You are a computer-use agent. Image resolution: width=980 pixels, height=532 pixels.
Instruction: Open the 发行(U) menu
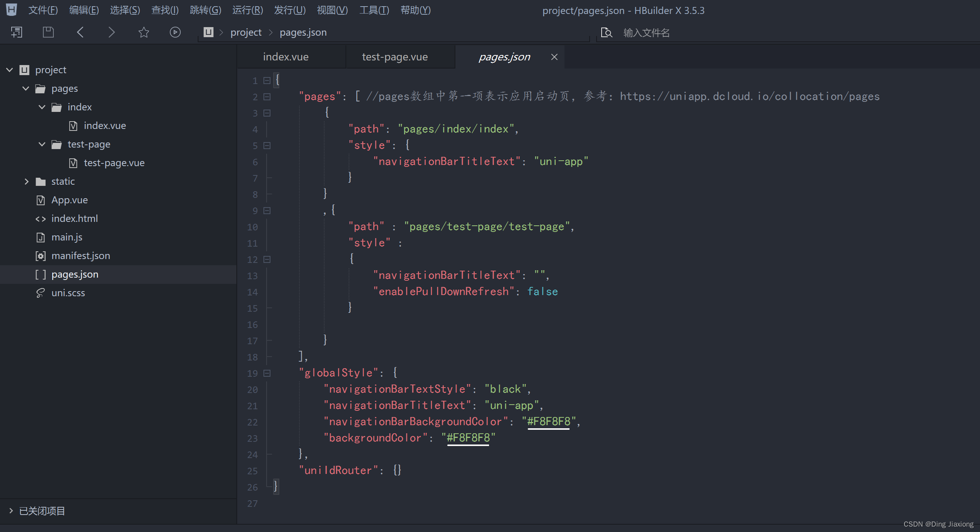(290, 10)
